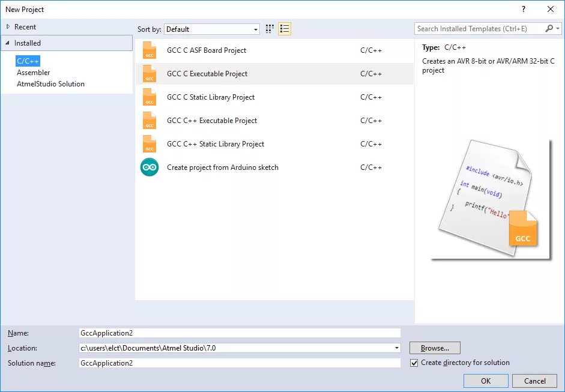This screenshot has width=565, height=392.
Task: Click the Arduino sketch logo icon
Action: point(150,167)
